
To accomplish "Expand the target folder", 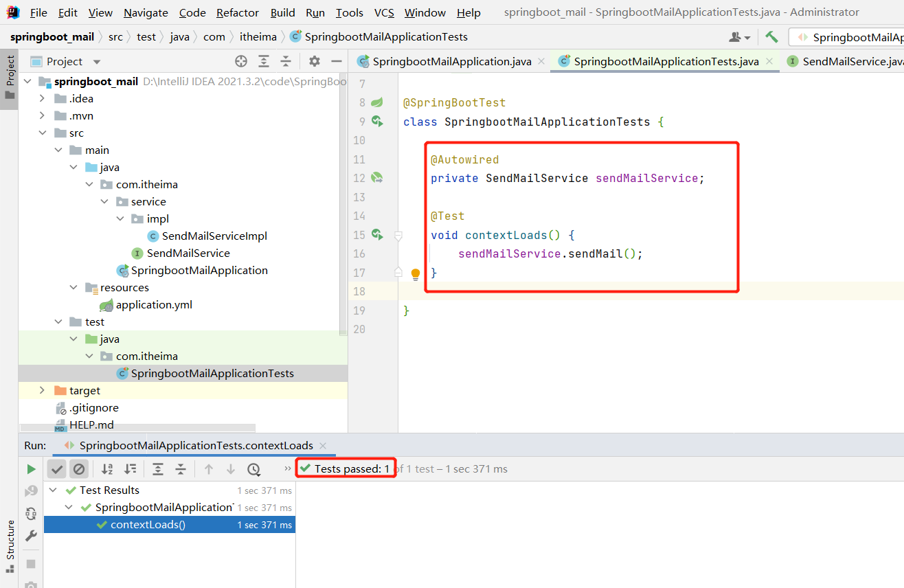I will click(x=43, y=390).
